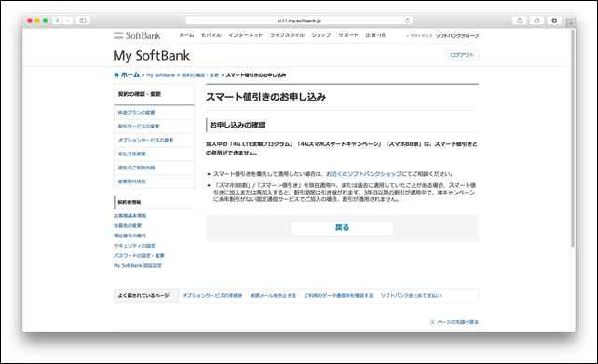Open the ホーム top navigation item
Image resolution: width=598 pixels, height=364 pixels.
pos(186,35)
